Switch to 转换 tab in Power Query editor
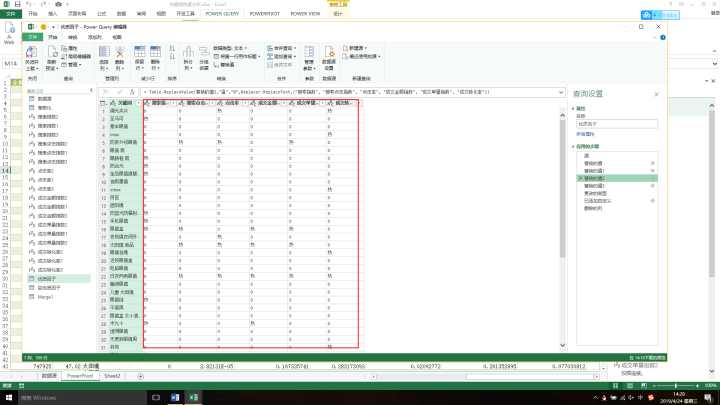Viewport: 720px width, 405px height. tap(73, 37)
